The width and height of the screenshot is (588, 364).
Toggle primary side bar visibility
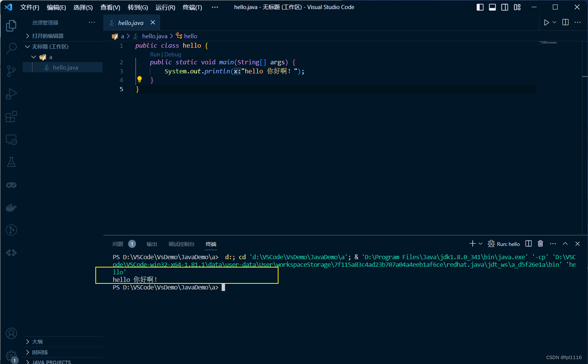point(480,7)
